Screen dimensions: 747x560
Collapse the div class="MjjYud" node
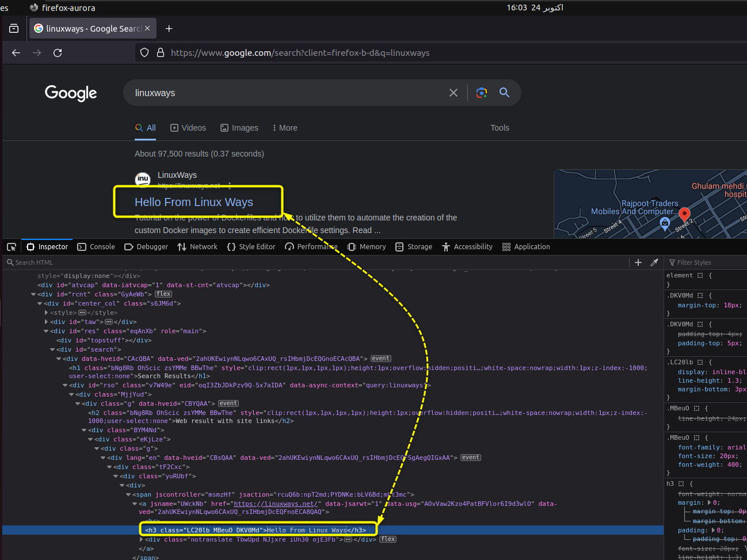[71, 394]
